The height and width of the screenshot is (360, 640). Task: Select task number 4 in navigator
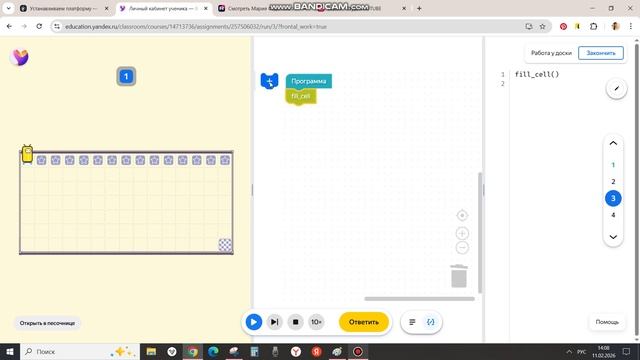(x=613, y=215)
